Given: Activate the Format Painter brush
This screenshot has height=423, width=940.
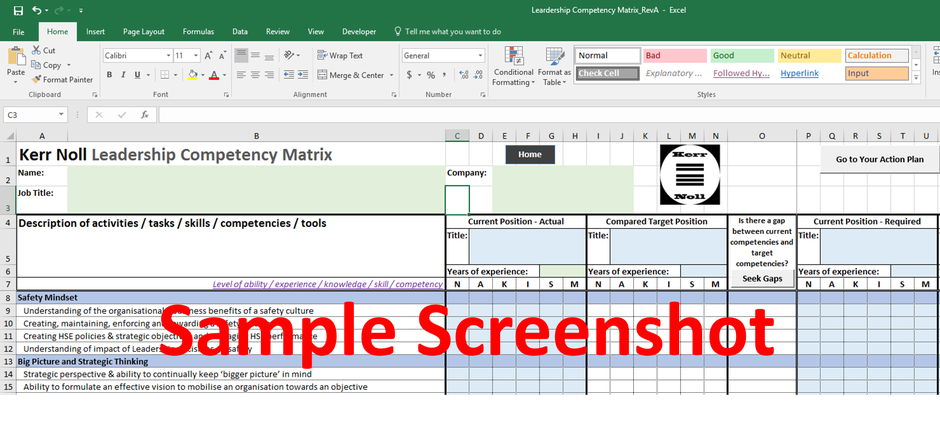Looking at the screenshot, I should pyautogui.click(x=36, y=79).
